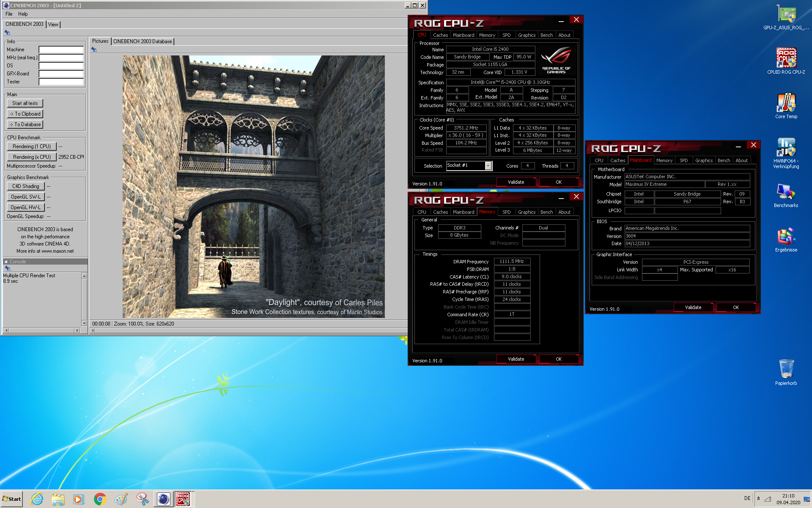Launch Core Temp desktop shortcut
The image size is (812, 508).
(786, 106)
